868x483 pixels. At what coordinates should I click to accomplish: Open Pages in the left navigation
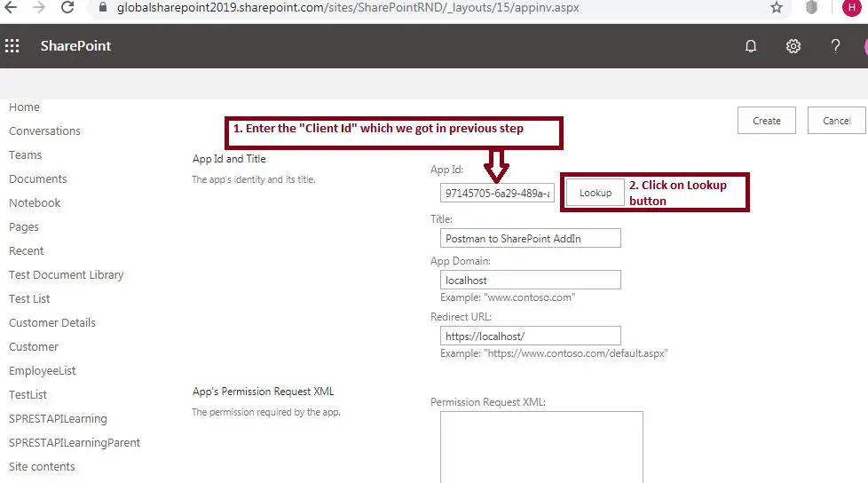pyautogui.click(x=24, y=226)
